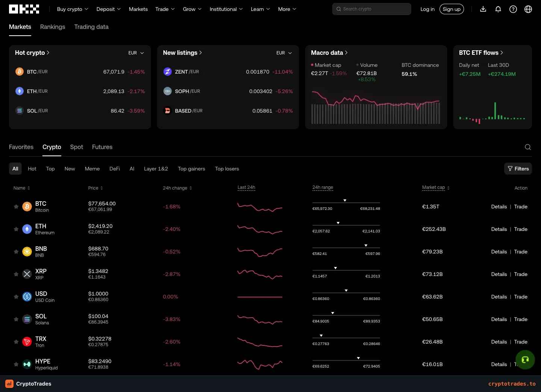The height and width of the screenshot is (392, 541).
Task: Click the ZENT token icon in New listings
Action: pos(168,72)
